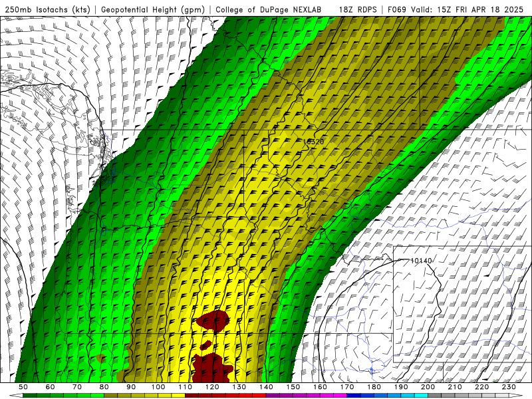The height and width of the screenshot is (399, 532).
Task: Click the "Geopotential Height (gpm)" title text
Action: [153, 9]
